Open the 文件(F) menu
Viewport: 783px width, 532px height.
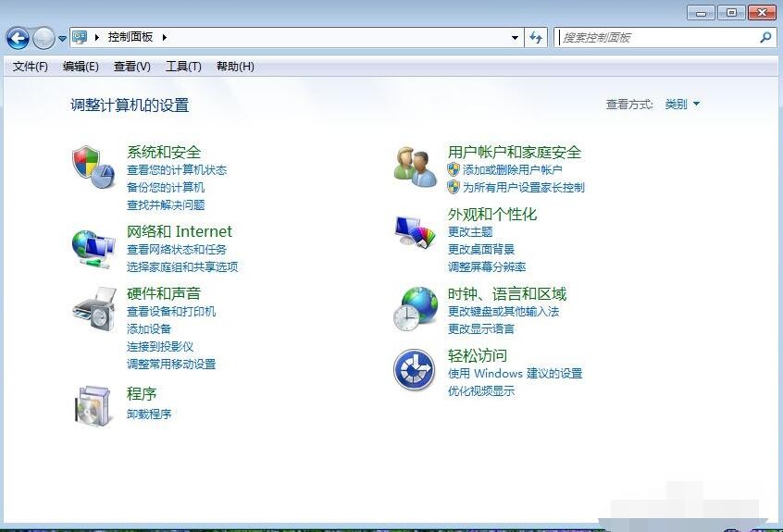point(30,67)
